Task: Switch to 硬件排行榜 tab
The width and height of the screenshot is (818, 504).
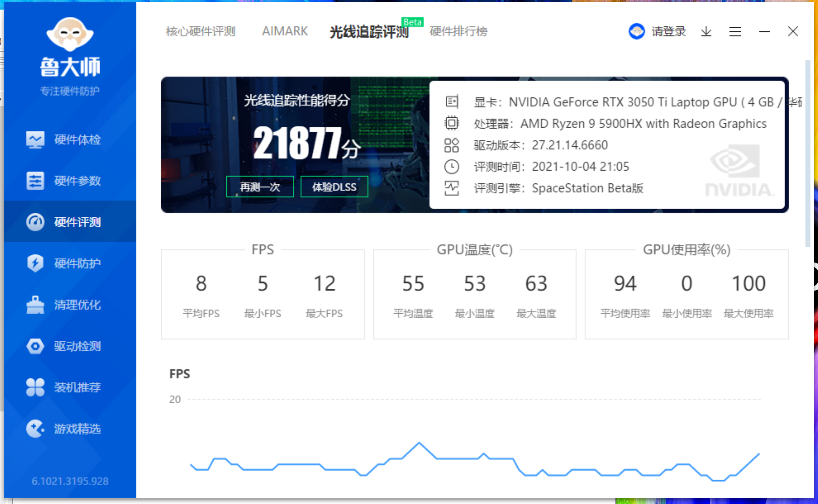Action: click(x=459, y=32)
